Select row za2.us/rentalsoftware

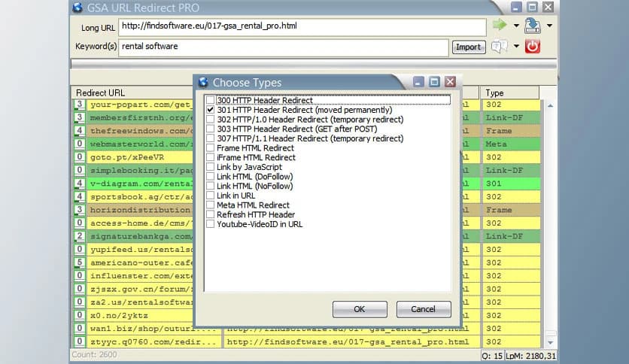pyautogui.click(x=140, y=302)
